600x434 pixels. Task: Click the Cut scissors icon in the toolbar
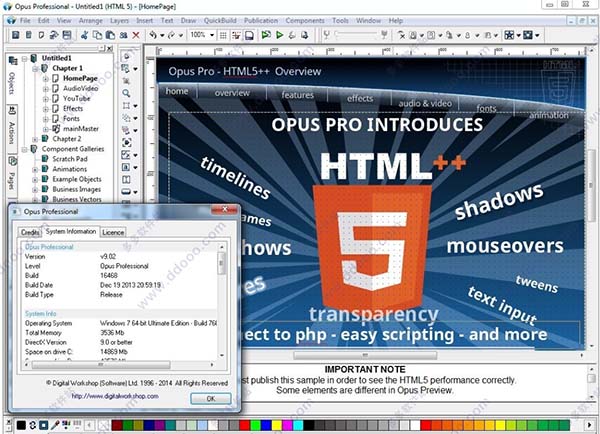coord(85,35)
